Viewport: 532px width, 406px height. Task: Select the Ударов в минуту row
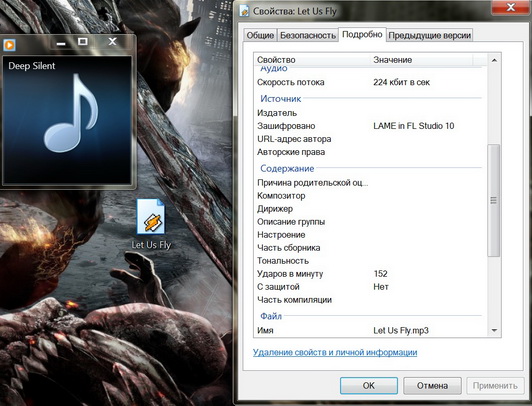click(x=370, y=274)
